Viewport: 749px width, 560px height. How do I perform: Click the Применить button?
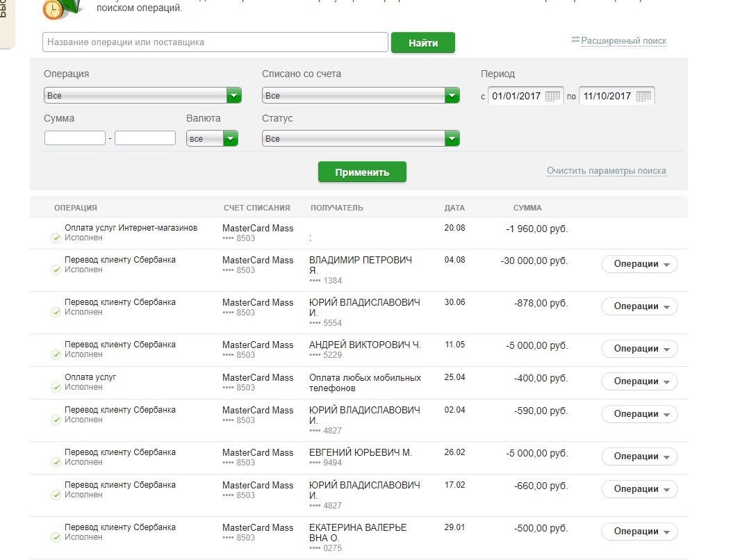pos(362,172)
